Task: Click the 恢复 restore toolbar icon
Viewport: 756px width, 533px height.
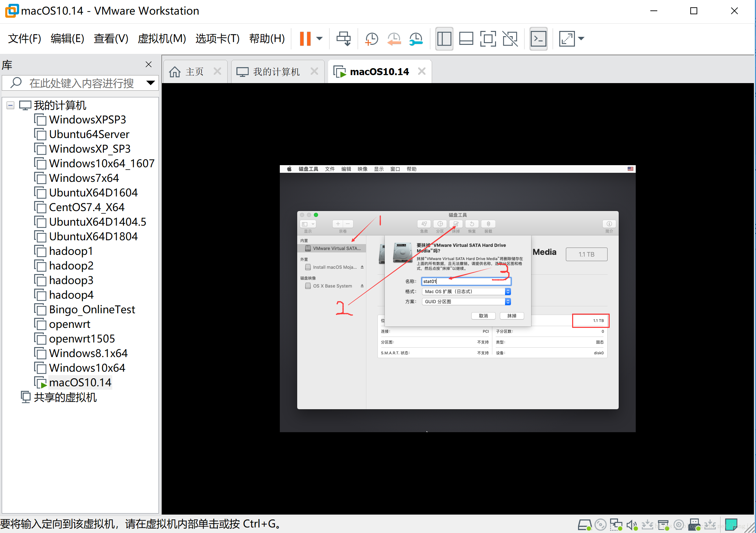Action: tap(472, 224)
